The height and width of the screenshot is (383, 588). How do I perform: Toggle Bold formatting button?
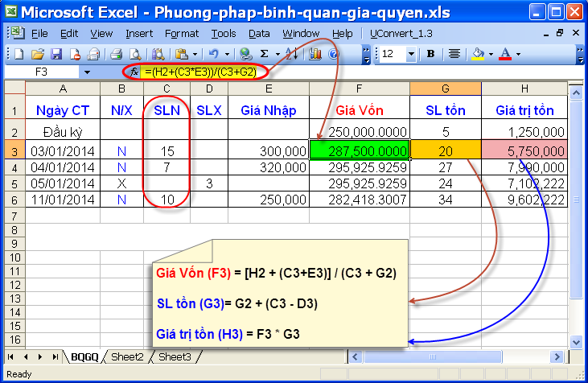430,54
